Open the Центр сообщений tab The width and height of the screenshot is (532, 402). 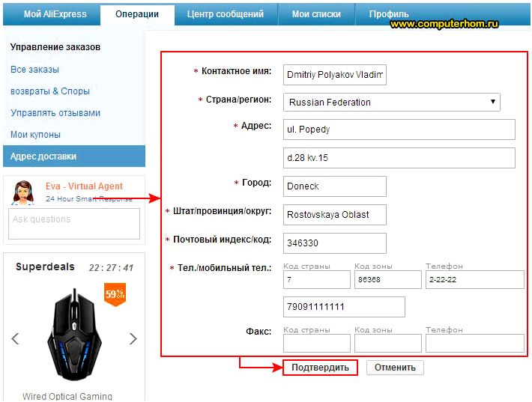click(226, 14)
